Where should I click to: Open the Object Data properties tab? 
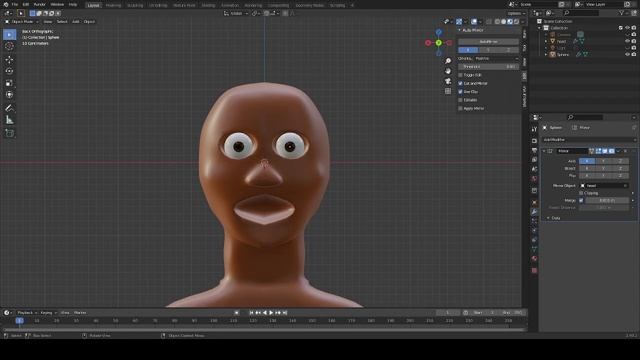point(534,249)
